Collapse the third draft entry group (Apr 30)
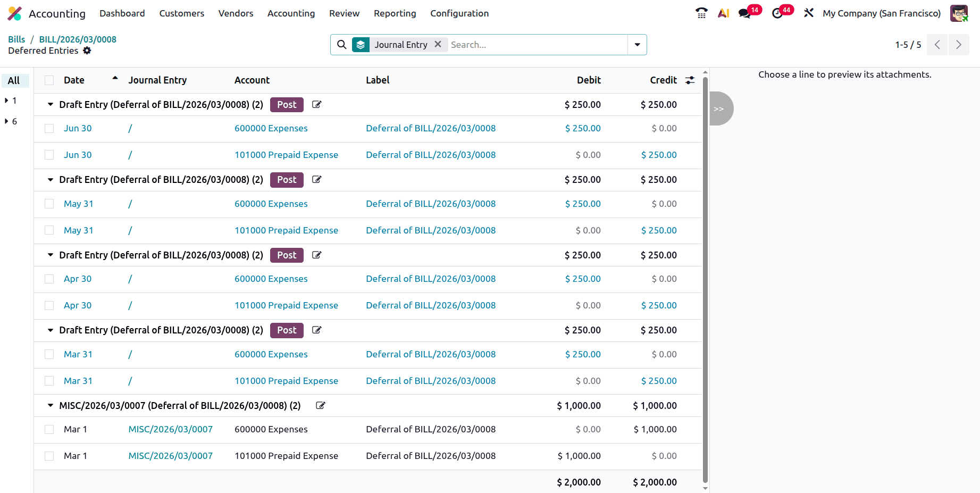The image size is (980, 493). point(51,255)
